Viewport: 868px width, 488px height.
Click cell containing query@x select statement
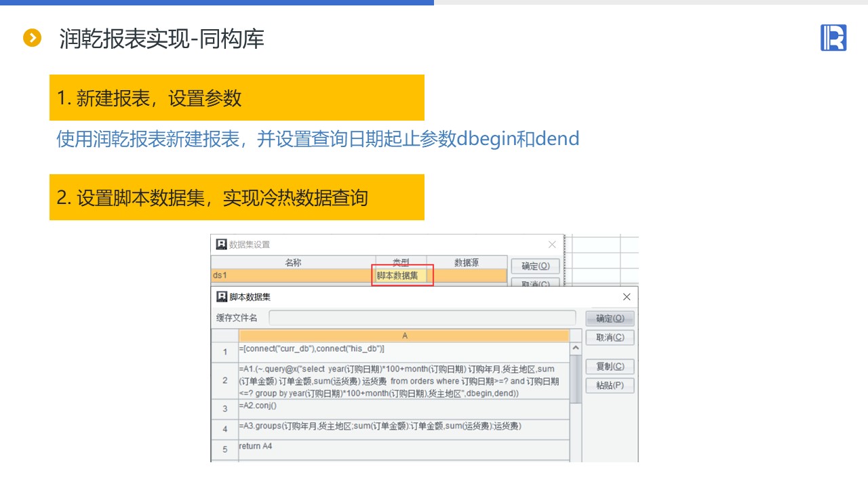tap(404, 381)
